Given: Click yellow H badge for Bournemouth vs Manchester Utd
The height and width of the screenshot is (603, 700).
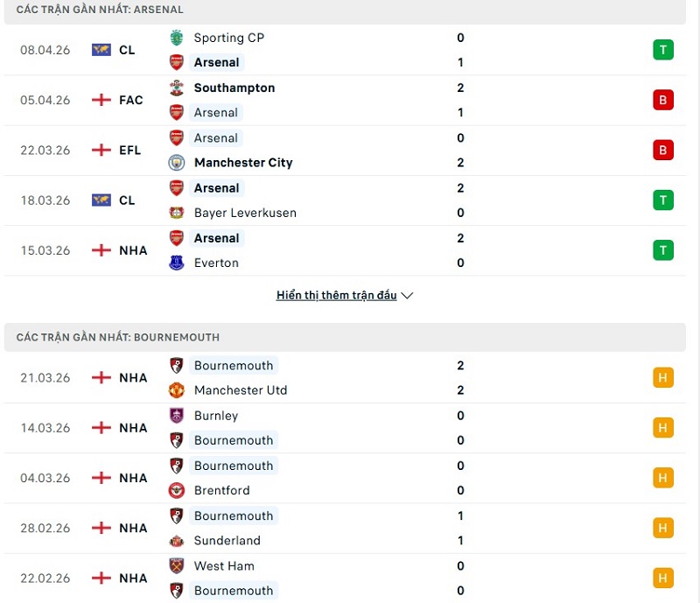Looking at the screenshot, I should coord(661,377).
